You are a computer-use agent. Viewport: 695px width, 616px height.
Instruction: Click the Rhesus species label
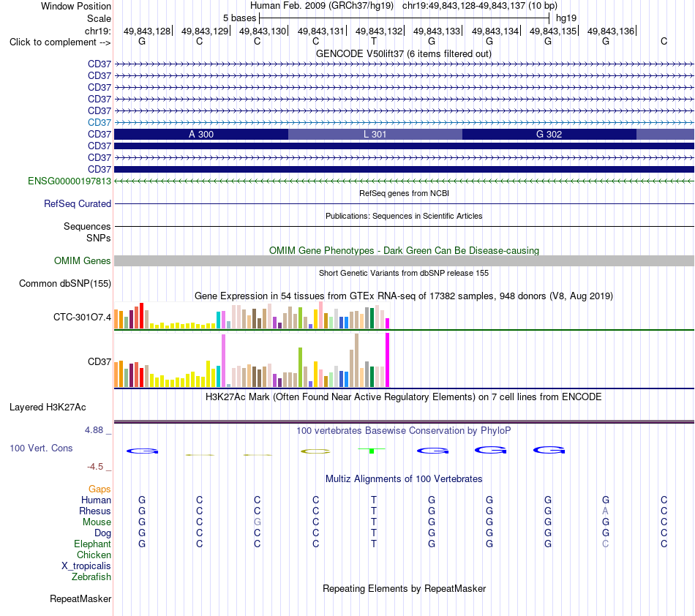pyautogui.click(x=95, y=511)
